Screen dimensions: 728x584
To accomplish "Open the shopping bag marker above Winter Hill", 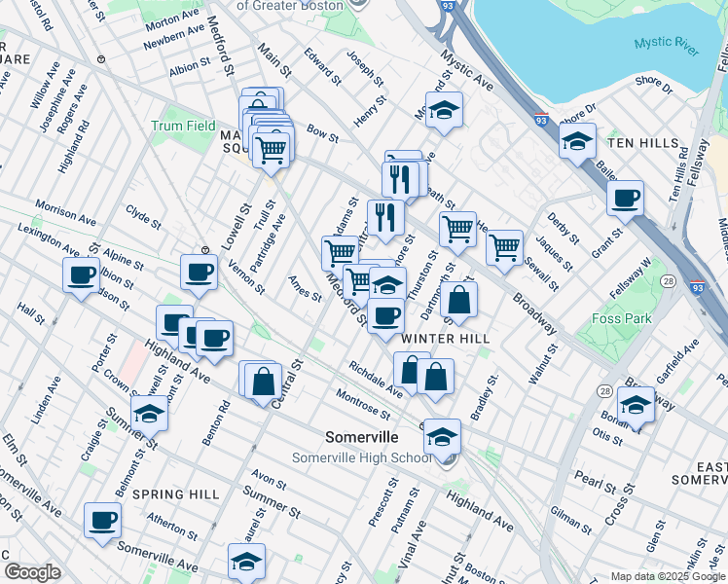I will 458,301.
